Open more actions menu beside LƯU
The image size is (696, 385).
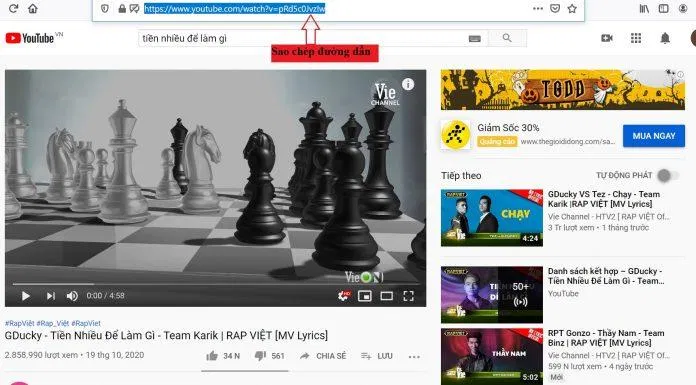[414, 356]
